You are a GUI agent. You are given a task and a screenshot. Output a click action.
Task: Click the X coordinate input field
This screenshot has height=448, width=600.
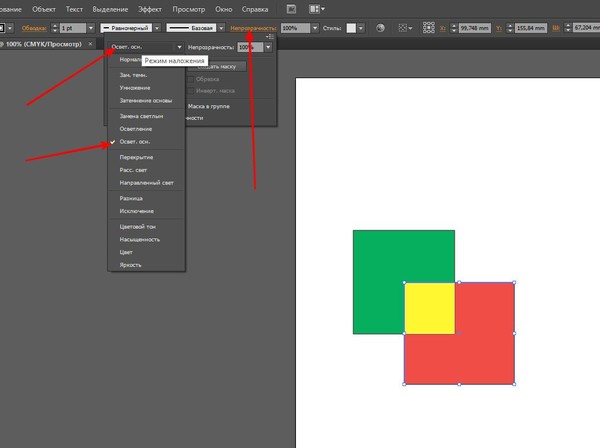pos(475,28)
